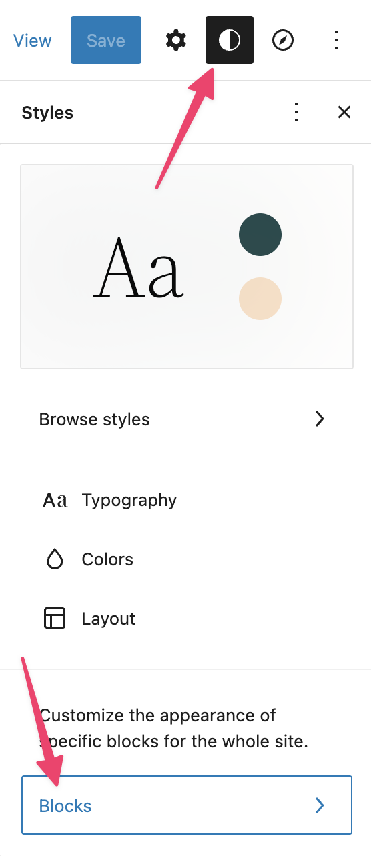371x868 pixels.
Task: Click the Layout grid icon
Action: click(55, 619)
